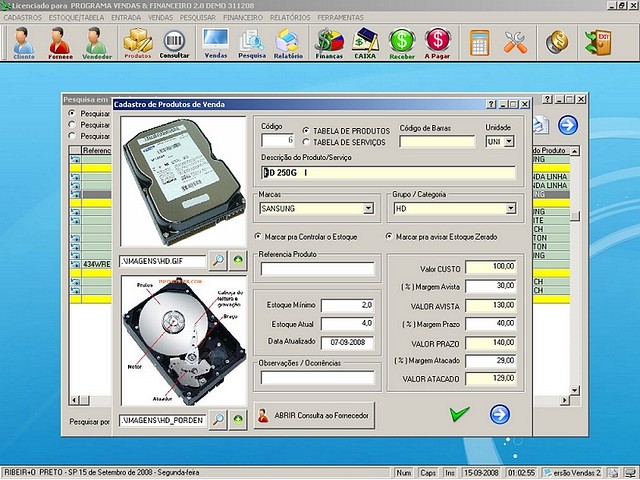Click the blue arrow next button
Image resolution: width=640 pixels, height=480 pixels.
tap(499, 414)
